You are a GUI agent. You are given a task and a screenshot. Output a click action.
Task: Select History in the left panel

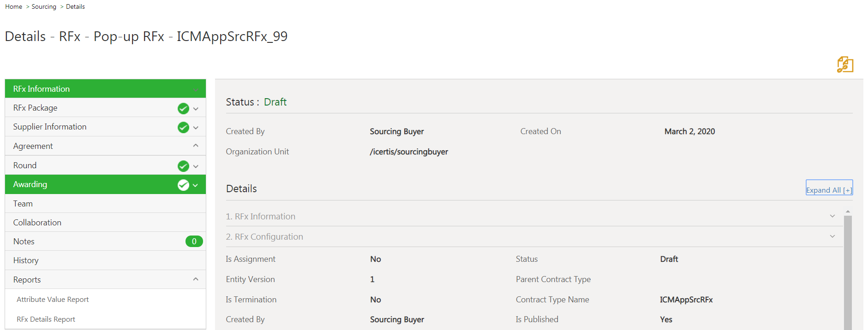26,260
